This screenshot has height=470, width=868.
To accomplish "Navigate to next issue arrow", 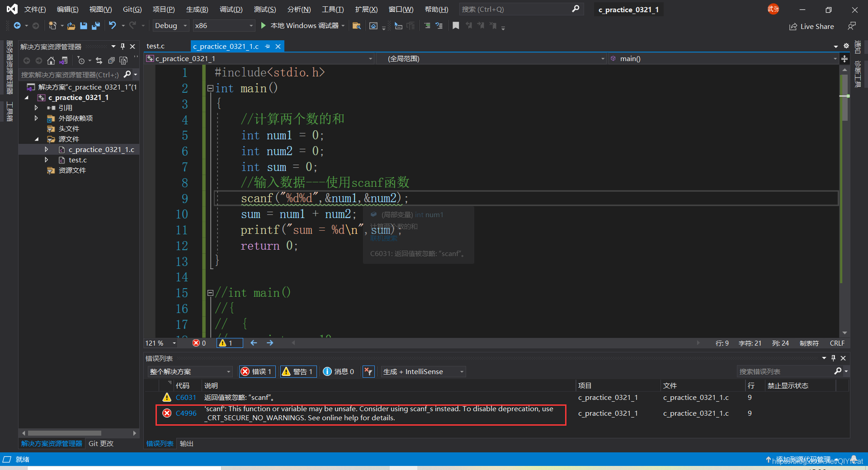I will [x=270, y=343].
